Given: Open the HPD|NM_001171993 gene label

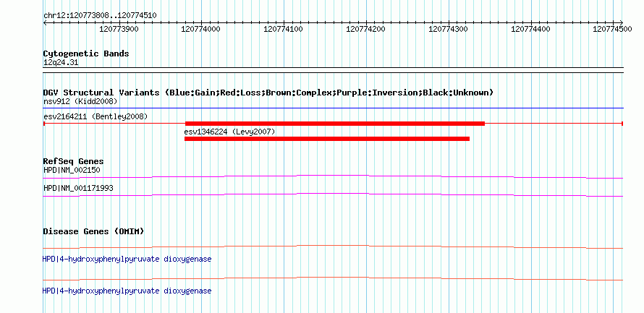Looking at the screenshot, I should [78, 188].
